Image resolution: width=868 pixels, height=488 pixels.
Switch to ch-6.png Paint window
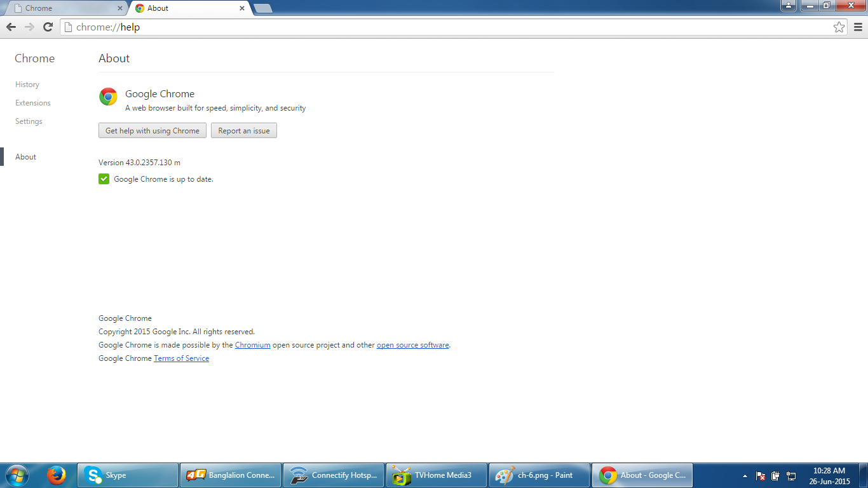[x=539, y=475]
